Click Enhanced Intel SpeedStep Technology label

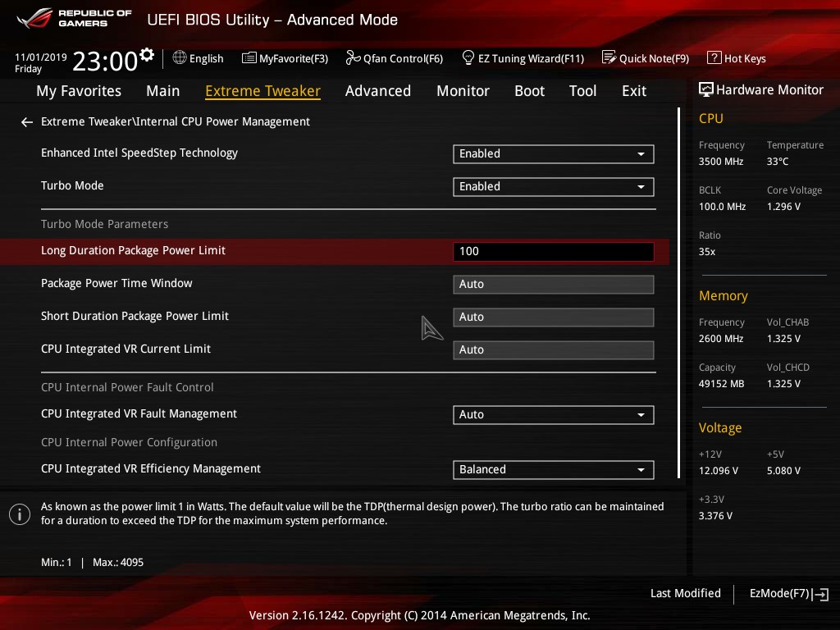pyautogui.click(x=139, y=153)
